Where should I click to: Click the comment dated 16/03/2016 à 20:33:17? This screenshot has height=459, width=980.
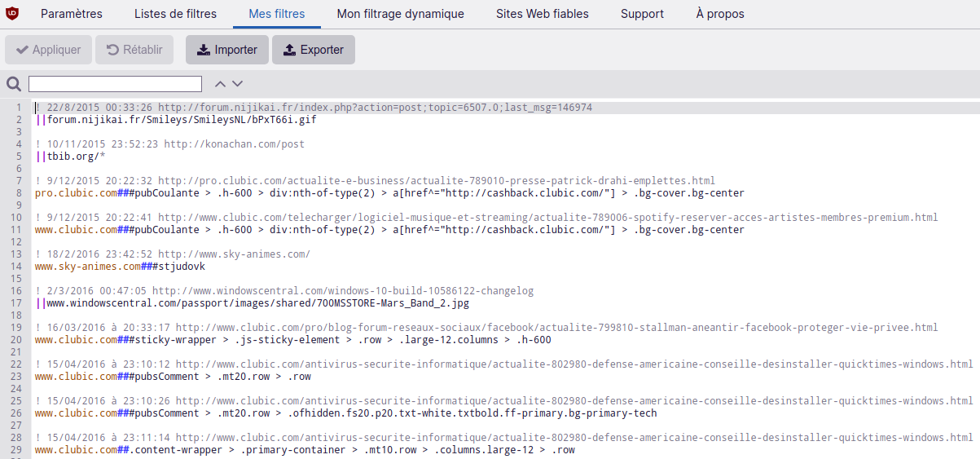tap(486, 328)
